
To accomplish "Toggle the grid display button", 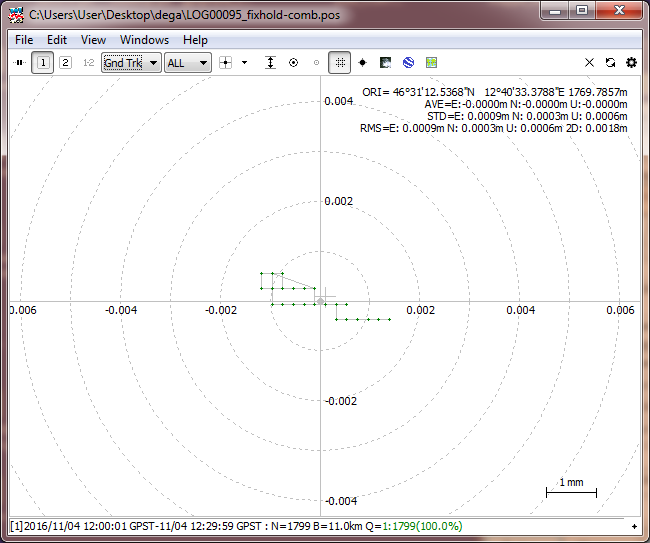I will point(340,63).
